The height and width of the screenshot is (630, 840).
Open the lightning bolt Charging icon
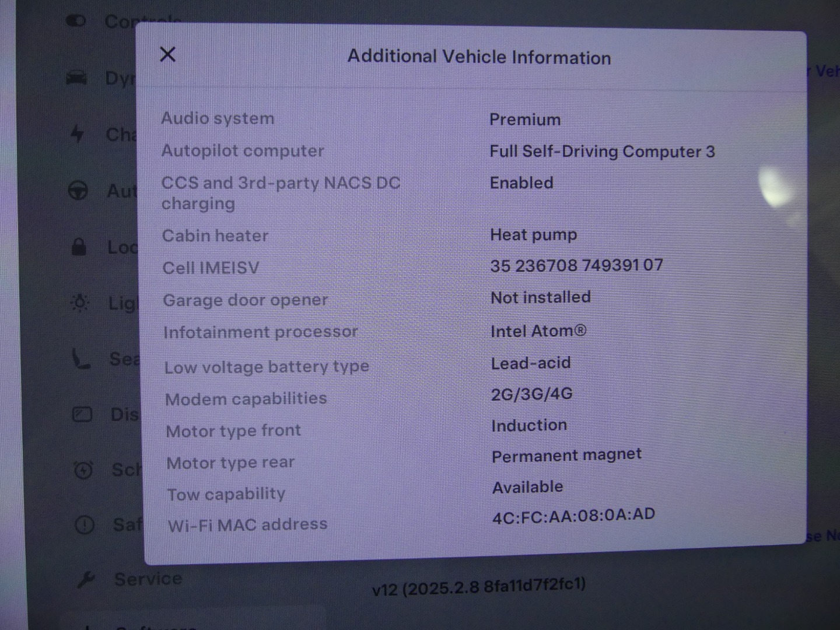pos(76,134)
